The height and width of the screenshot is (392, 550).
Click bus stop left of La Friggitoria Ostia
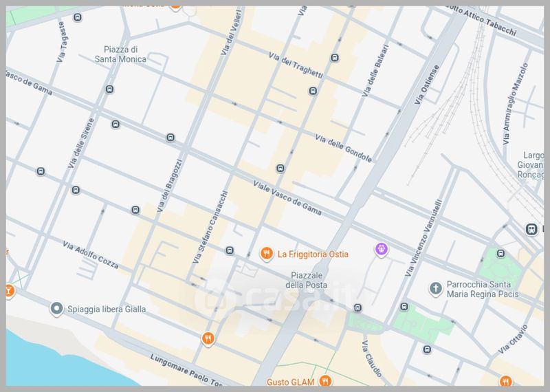(x=230, y=250)
